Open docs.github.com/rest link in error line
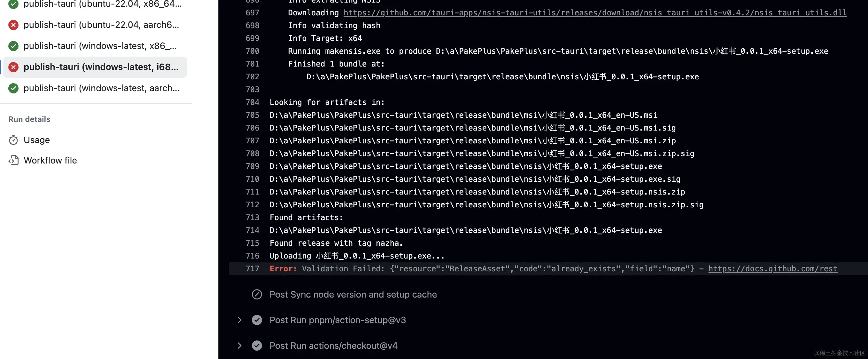868x359 pixels. click(772, 269)
